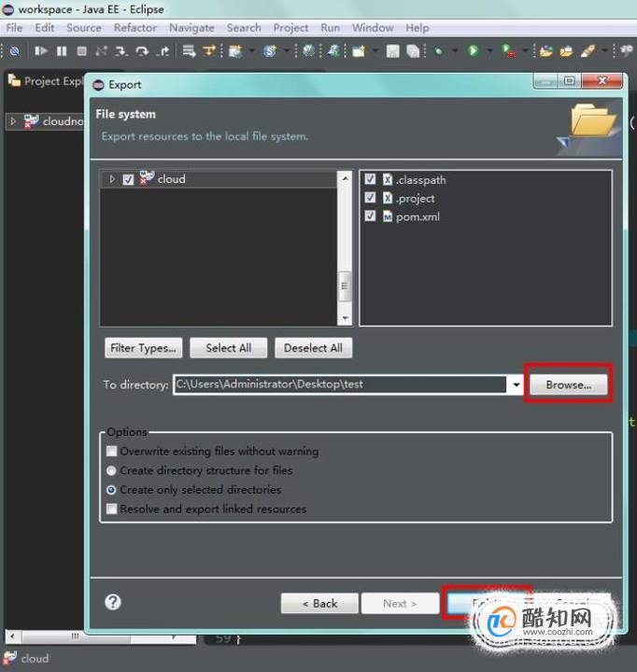Click the Project Explorer horizontal scroll left arrow
Image resolution: width=637 pixels, height=672 pixels.
[12, 636]
